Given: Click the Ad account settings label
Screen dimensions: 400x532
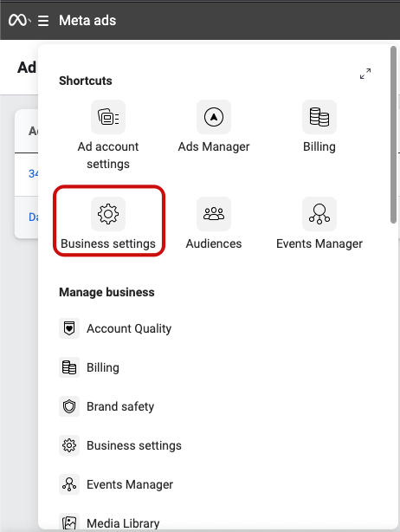Looking at the screenshot, I should [x=108, y=155].
